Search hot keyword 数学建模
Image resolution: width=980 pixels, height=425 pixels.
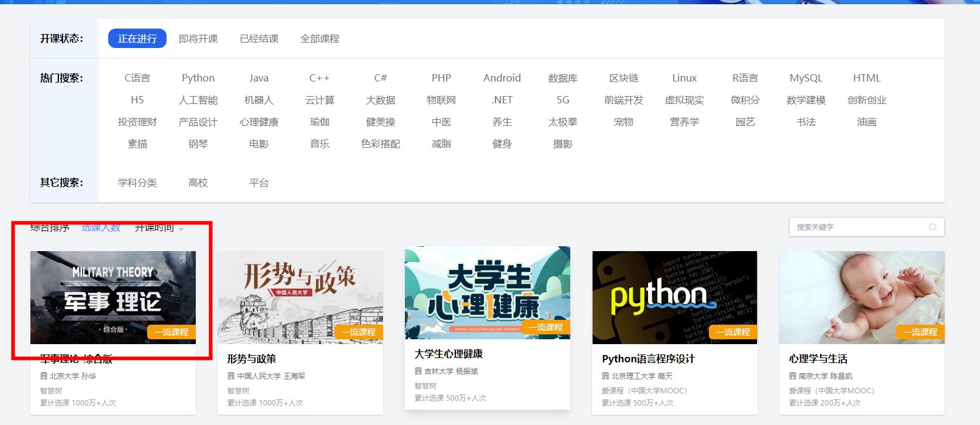[806, 100]
